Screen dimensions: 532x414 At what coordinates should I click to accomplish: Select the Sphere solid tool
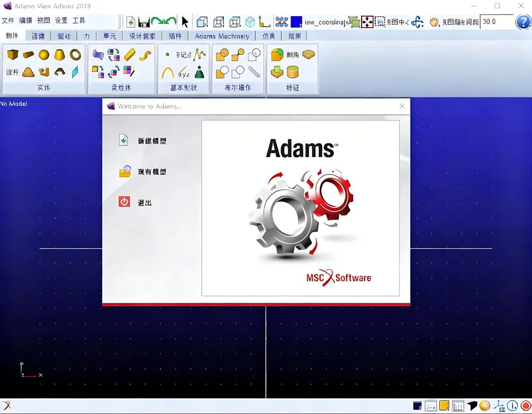tap(44, 55)
